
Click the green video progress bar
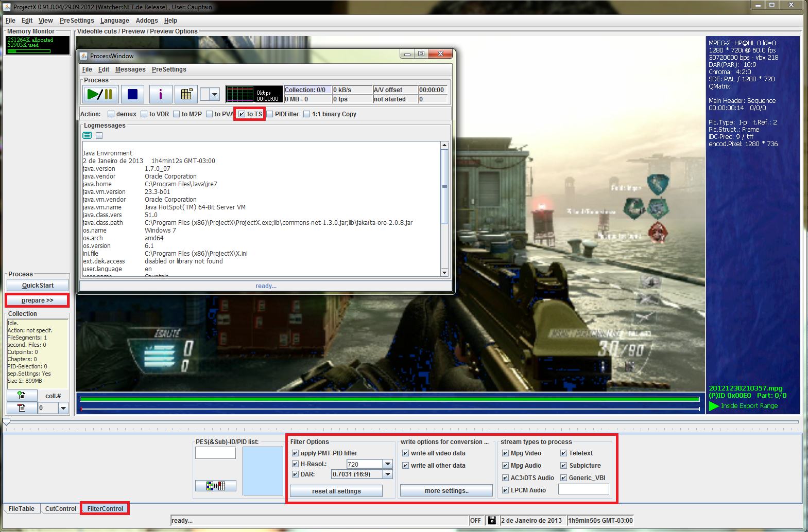pyautogui.click(x=390, y=399)
